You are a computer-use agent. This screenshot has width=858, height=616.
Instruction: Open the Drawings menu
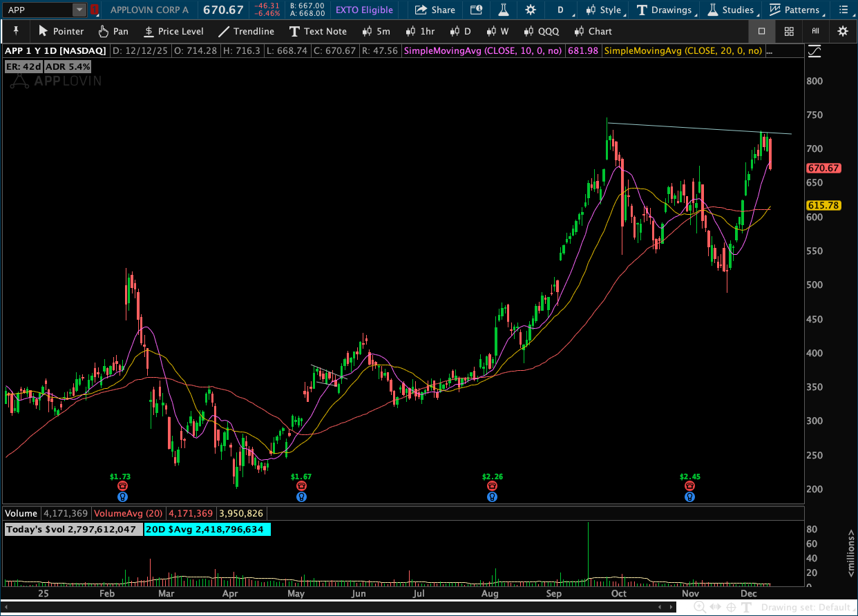(665, 10)
